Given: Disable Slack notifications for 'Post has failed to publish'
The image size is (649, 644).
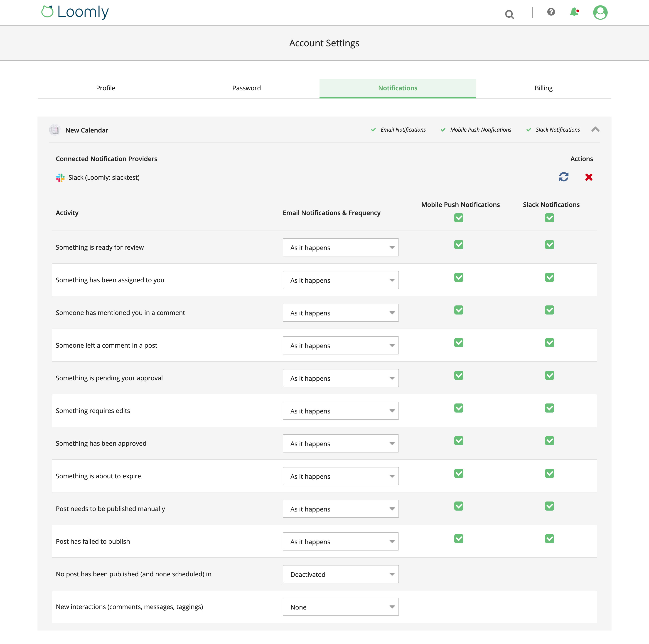Looking at the screenshot, I should coord(550,538).
